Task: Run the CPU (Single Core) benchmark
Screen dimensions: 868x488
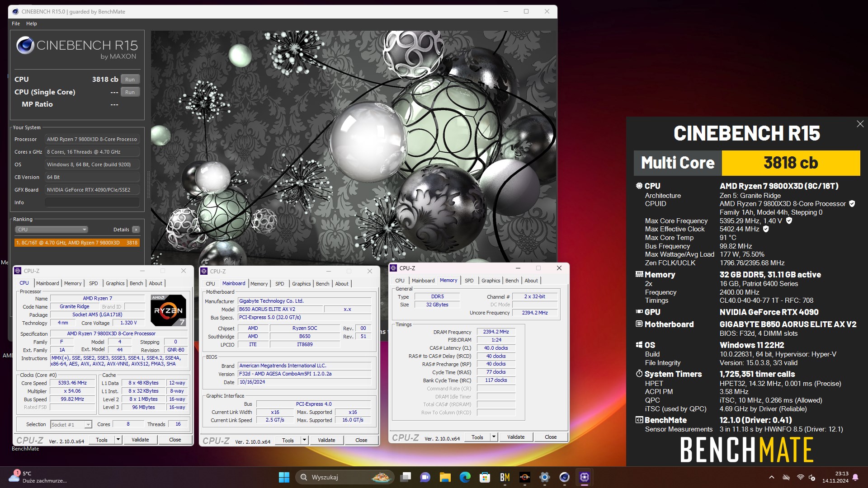Action: coord(130,92)
